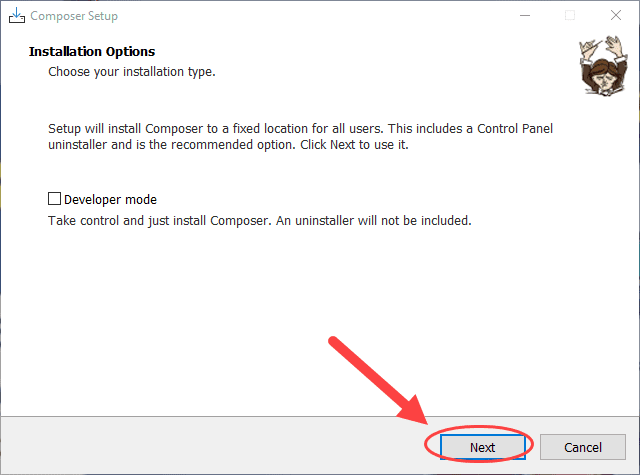The height and width of the screenshot is (475, 640).
Task: Select the "Installation Options" heading
Action: click(x=92, y=51)
